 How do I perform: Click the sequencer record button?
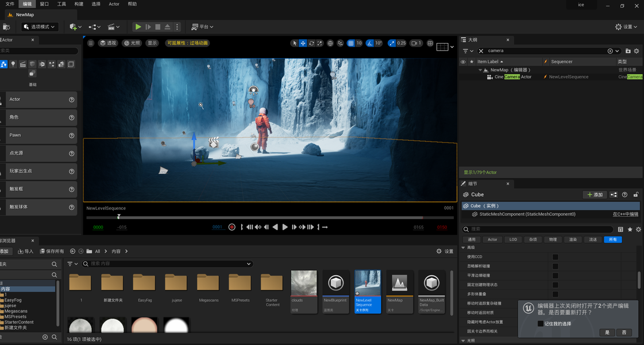(x=232, y=227)
